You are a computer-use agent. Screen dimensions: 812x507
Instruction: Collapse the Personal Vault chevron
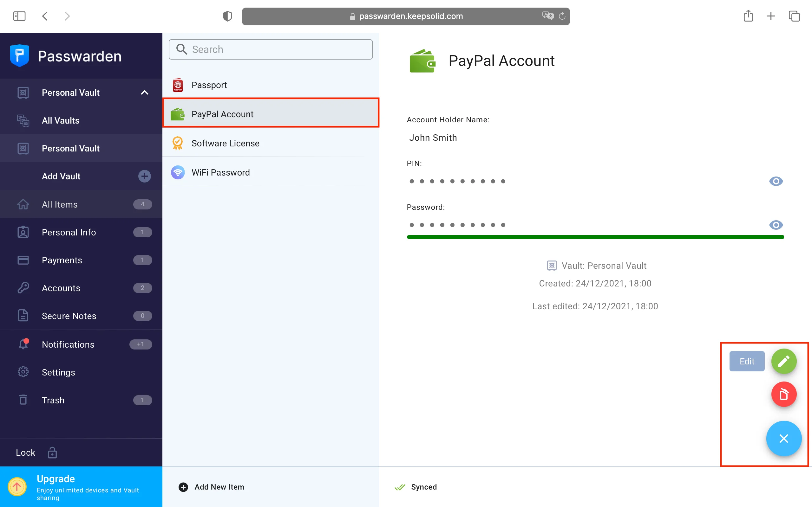[x=144, y=93]
